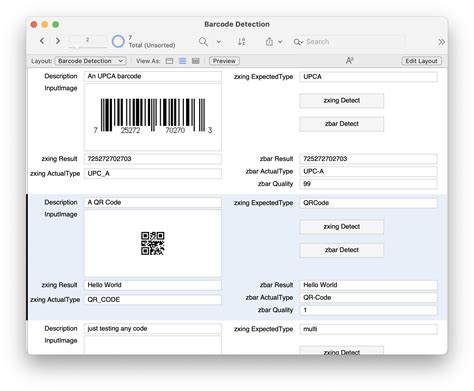Click zbar Result field 725272702703
This screenshot has height=391, width=474.
tap(368, 159)
